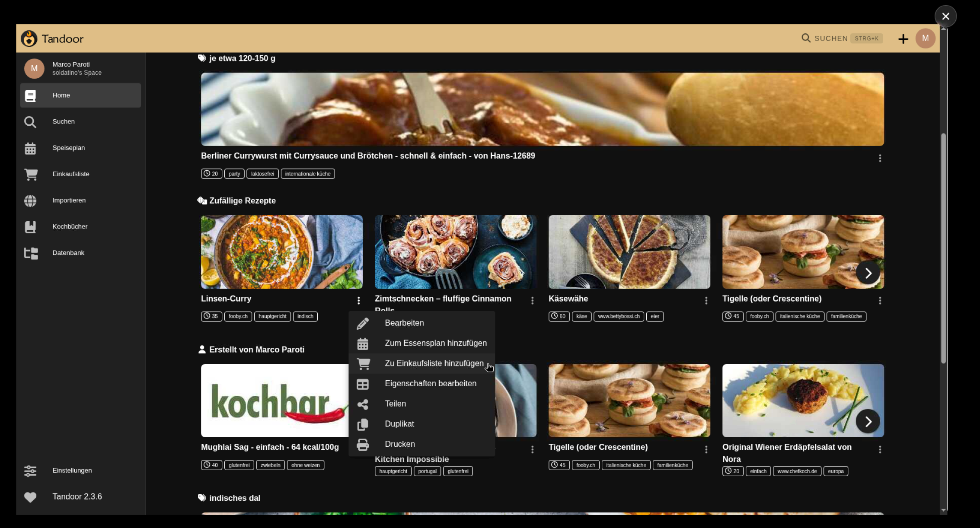The height and width of the screenshot is (528, 980).
Task: Click the ohne weizen tag
Action: [x=305, y=465]
